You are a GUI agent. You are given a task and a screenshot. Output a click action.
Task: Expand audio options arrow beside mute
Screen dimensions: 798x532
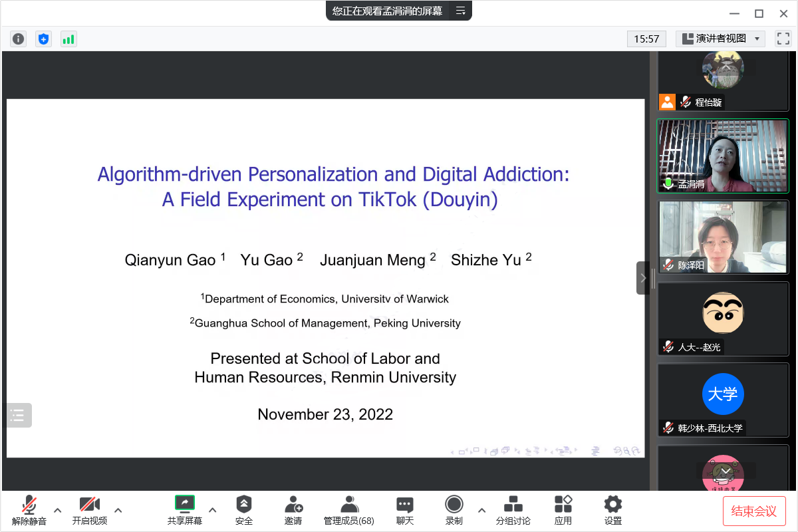click(58, 510)
